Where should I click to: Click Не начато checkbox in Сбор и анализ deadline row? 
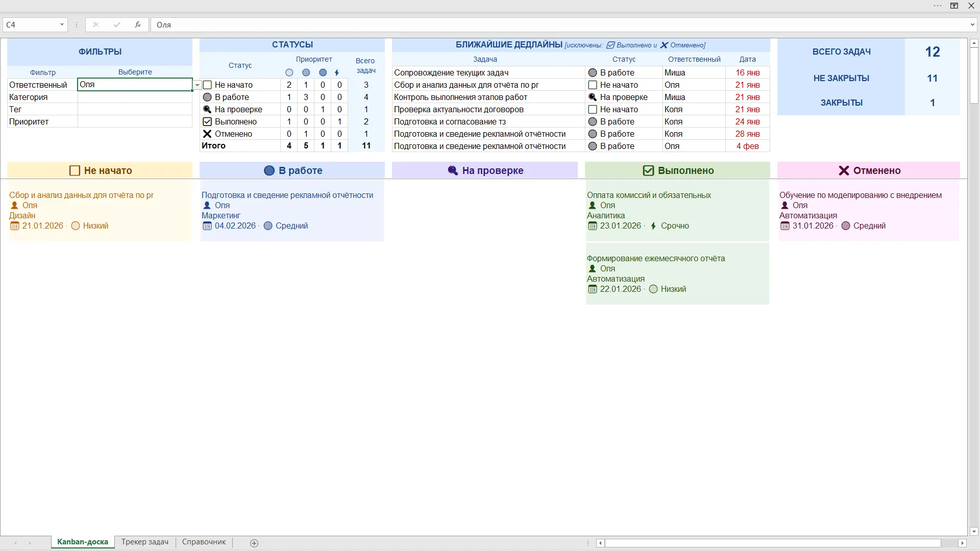pyautogui.click(x=593, y=85)
